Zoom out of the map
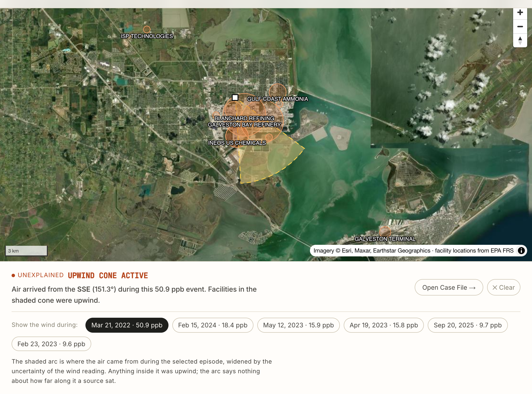This screenshot has height=394, width=532. (x=520, y=27)
